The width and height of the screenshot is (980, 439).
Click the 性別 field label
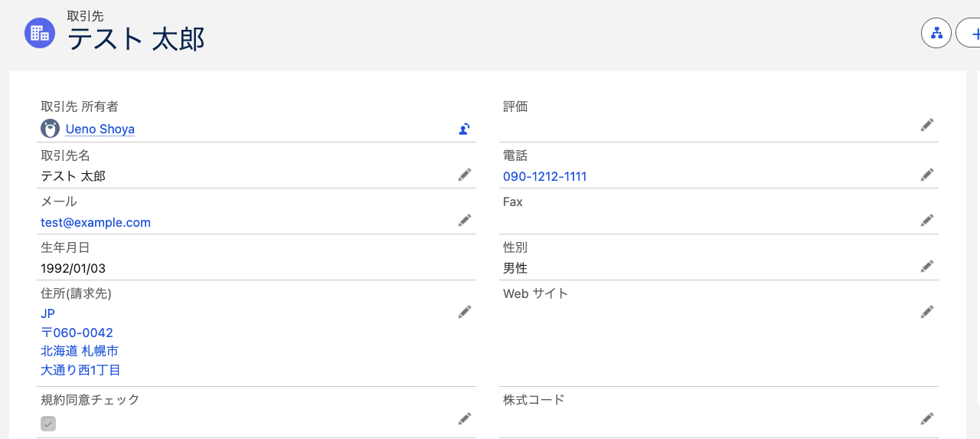515,247
